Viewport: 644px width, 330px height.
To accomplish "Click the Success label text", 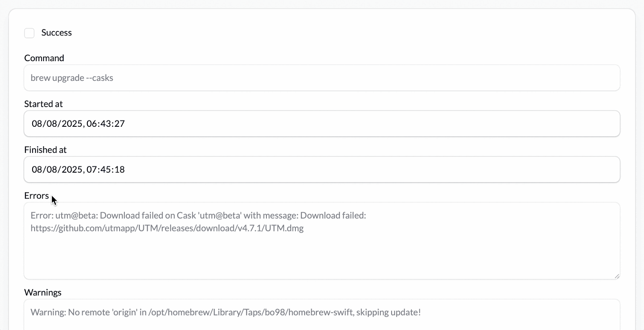I will (56, 33).
